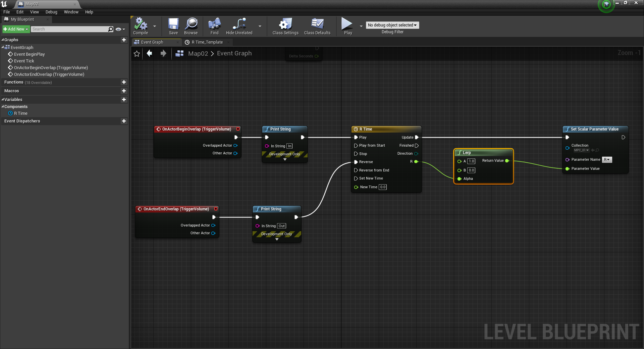Toggle the breakpoint on OnActorBeginOverlap node
The width and height of the screenshot is (644, 349).
click(x=238, y=129)
